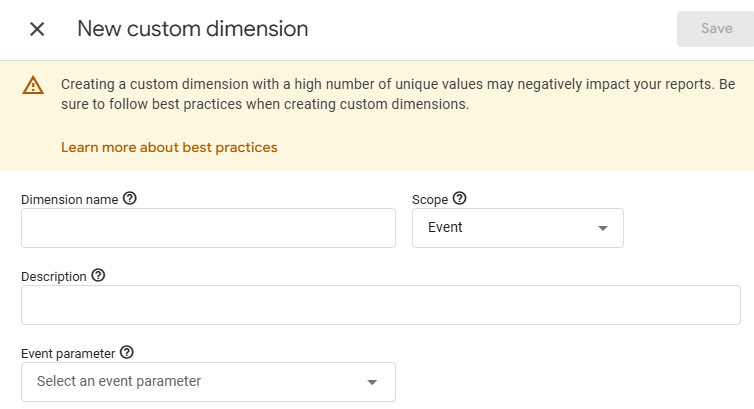This screenshot has width=754, height=409.
Task: Click the Save button
Action: point(716,29)
